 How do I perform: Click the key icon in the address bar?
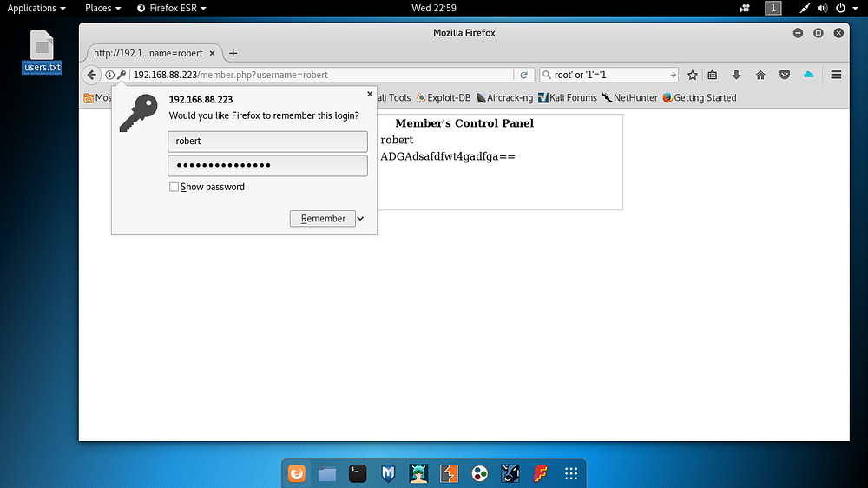122,75
